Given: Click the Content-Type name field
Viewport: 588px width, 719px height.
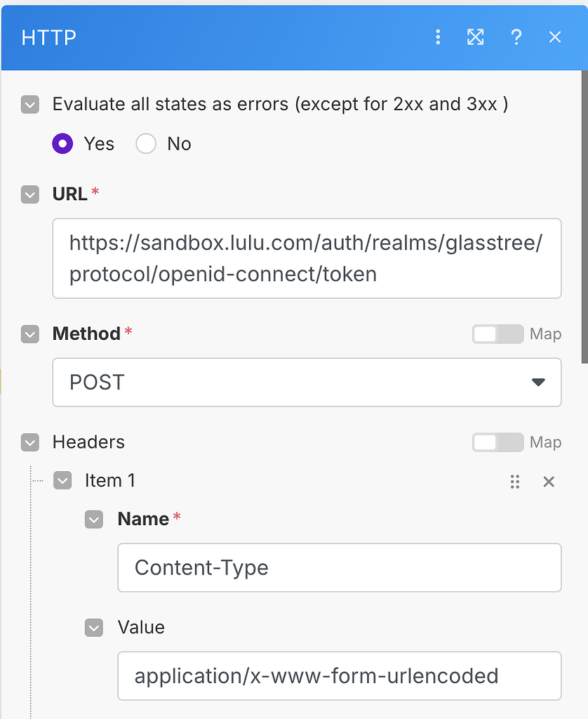Looking at the screenshot, I should 339,568.
